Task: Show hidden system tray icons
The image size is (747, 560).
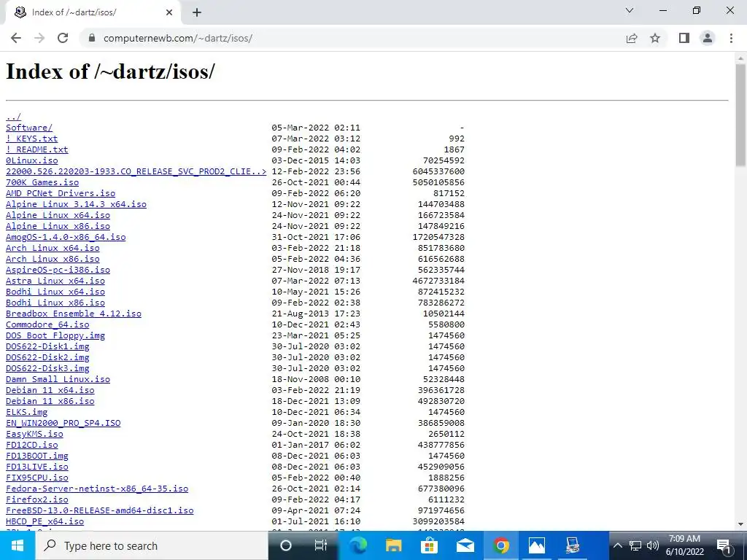Action: pos(617,545)
